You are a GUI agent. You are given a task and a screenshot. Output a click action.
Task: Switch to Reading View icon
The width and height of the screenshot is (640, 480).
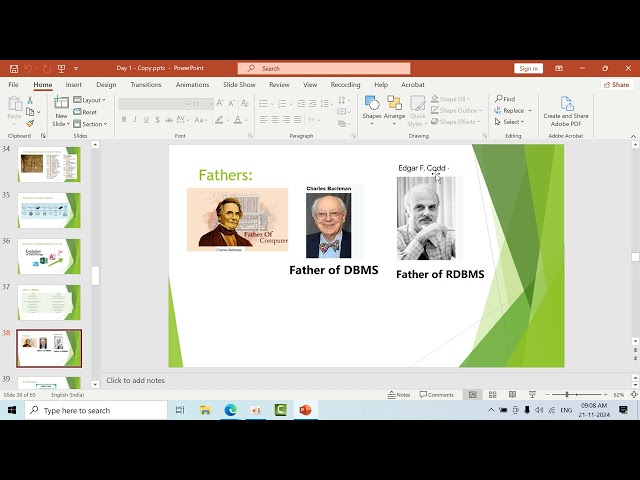[x=512, y=395]
